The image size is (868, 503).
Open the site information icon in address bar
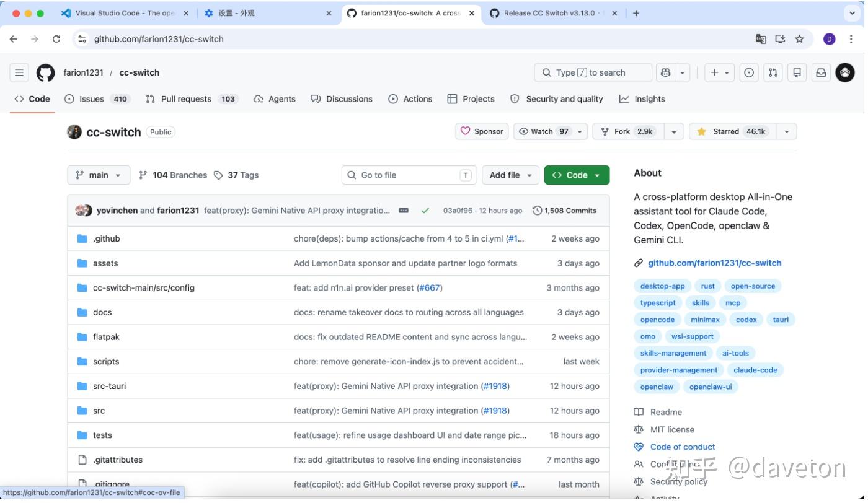(x=82, y=39)
